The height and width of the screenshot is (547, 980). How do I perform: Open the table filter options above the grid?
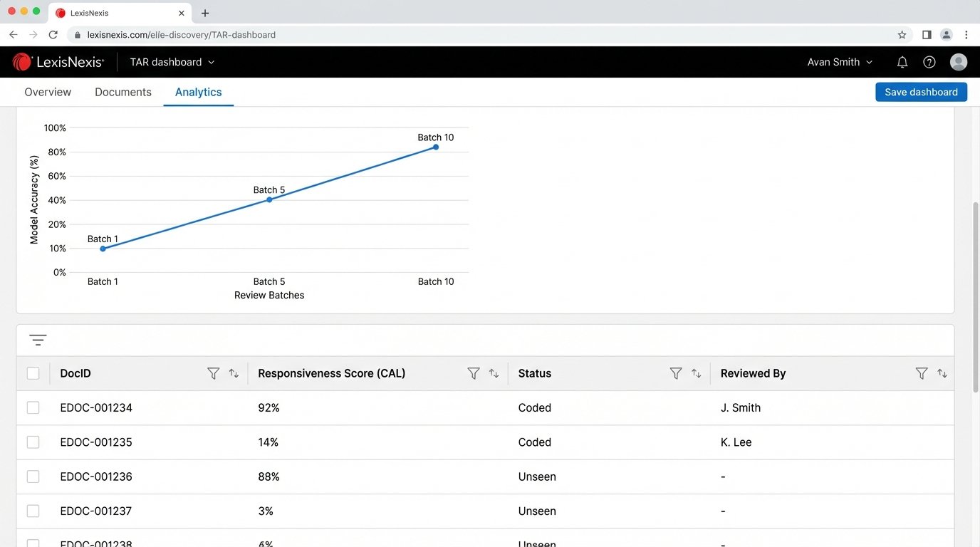point(38,340)
